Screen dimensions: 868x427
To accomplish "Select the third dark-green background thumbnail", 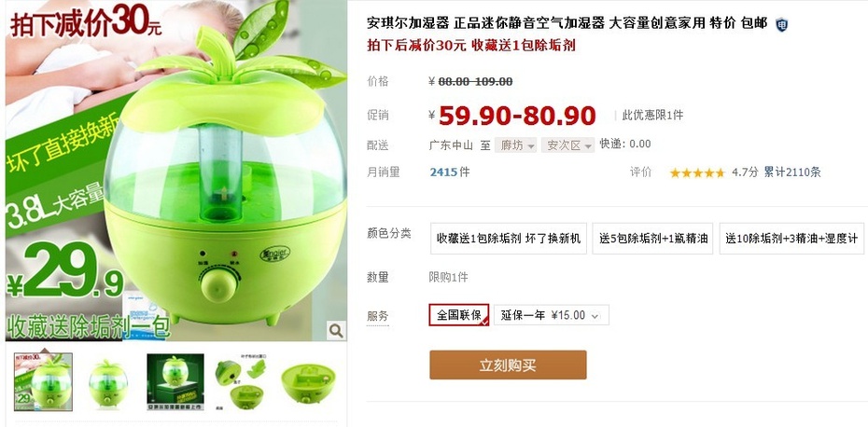I will 175,382.
